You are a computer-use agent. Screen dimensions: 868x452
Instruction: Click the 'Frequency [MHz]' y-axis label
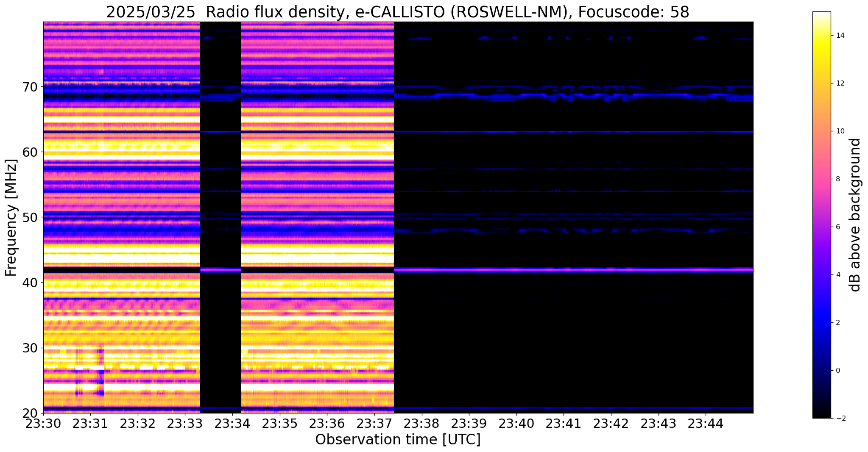[11, 217]
